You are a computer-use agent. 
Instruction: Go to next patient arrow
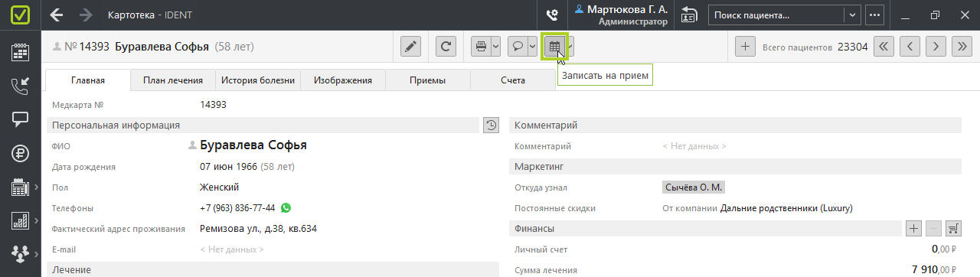936,47
